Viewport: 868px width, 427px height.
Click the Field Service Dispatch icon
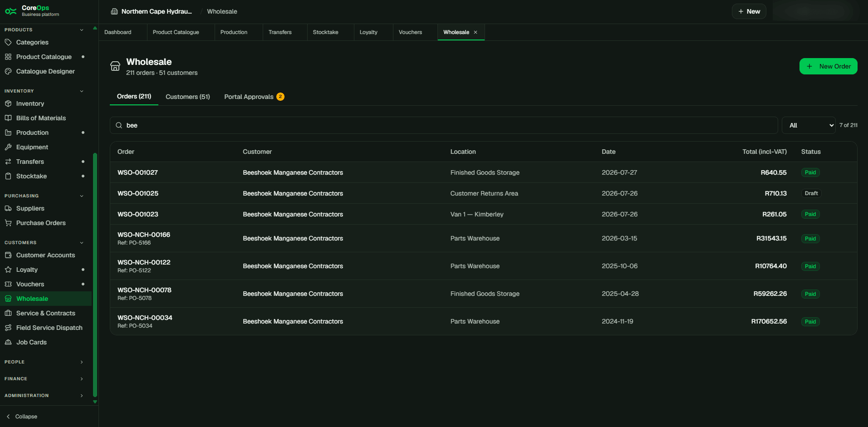[x=8, y=328]
